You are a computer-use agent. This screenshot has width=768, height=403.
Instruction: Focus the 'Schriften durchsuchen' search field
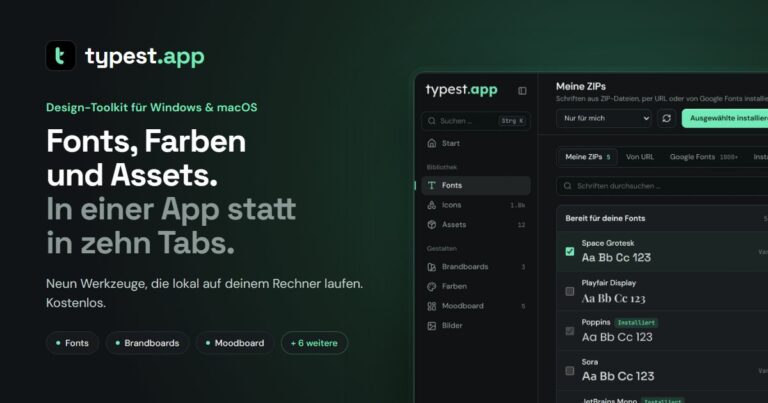(x=662, y=186)
